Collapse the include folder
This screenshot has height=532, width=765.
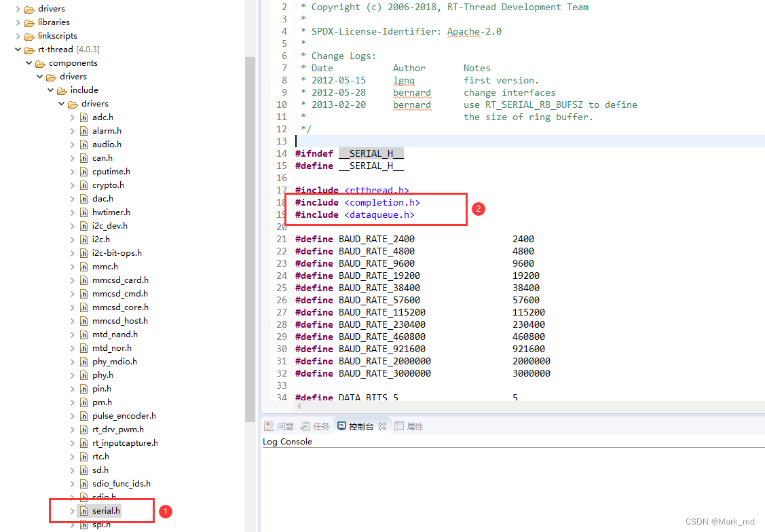[51, 90]
